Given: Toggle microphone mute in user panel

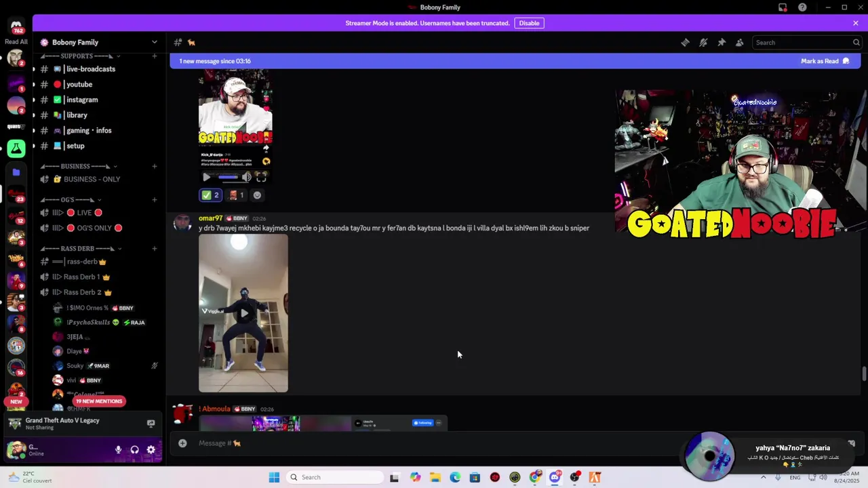Looking at the screenshot, I should (118, 449).
